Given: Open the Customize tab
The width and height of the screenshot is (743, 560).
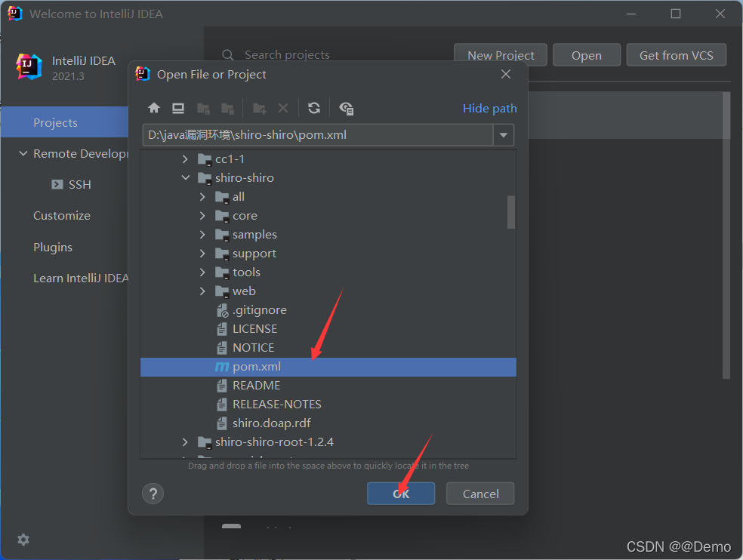Looking at the screenshot, I should click(x=62, y=216).
